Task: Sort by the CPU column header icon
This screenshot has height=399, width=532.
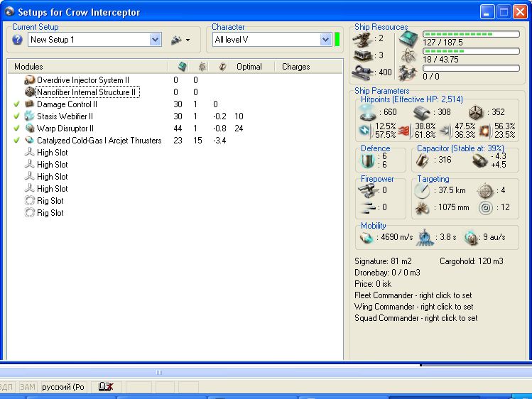Action: coord(183,67)
